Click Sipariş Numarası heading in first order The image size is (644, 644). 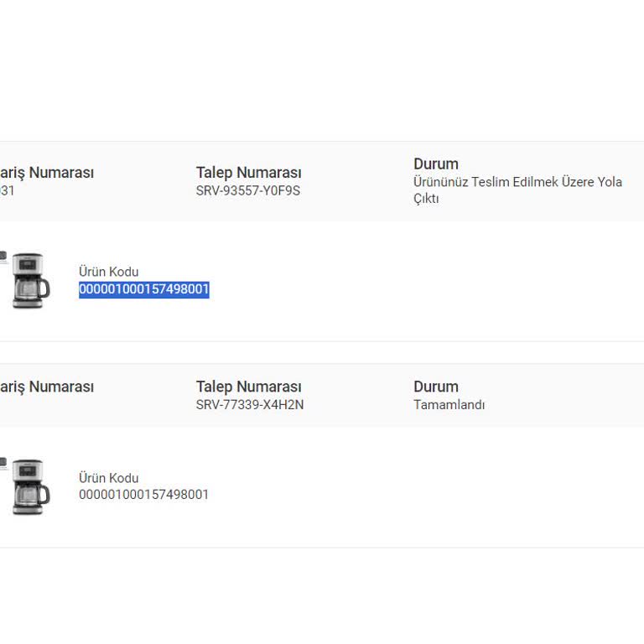point(47,173)
